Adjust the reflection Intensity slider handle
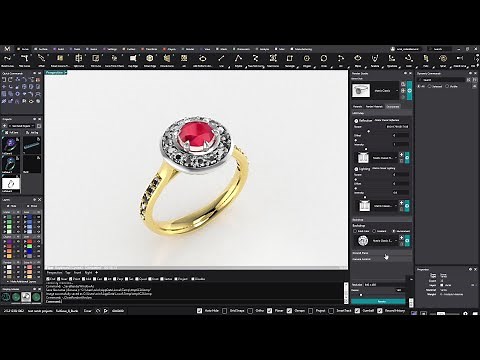The image size is (480, 360). (x=366, y=149)
